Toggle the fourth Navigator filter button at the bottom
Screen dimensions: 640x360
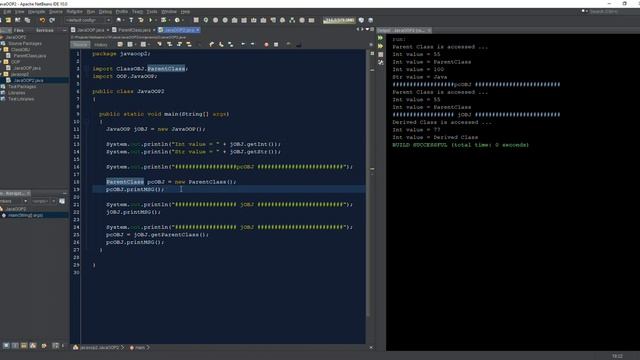click(33, 346)
